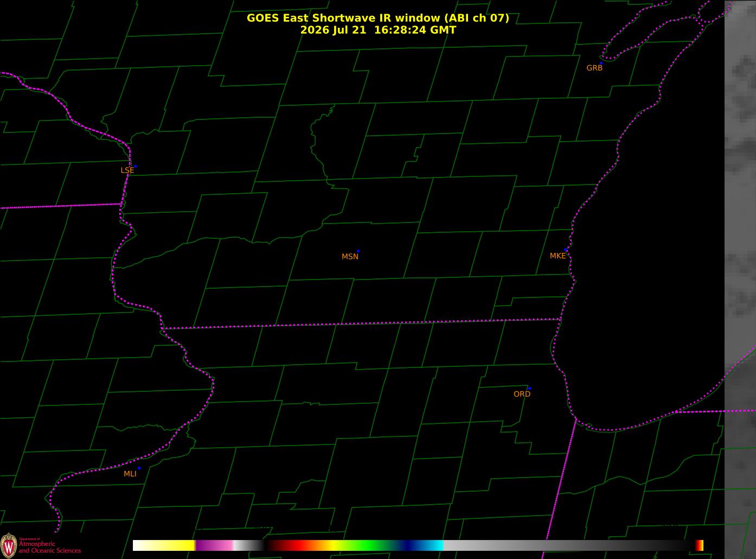Select the ORD station label
This screenshot has height=559, width=756.
[x=522, y=394]
